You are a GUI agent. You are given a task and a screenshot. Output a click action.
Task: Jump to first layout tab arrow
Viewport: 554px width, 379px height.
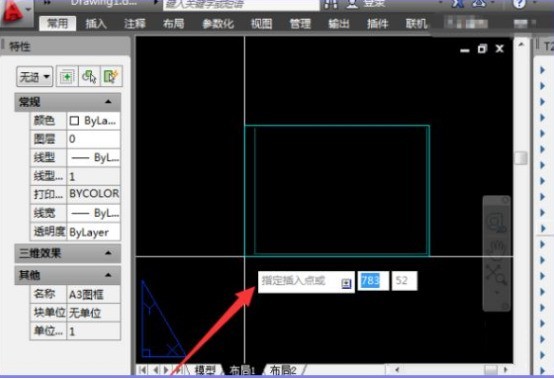143,369
